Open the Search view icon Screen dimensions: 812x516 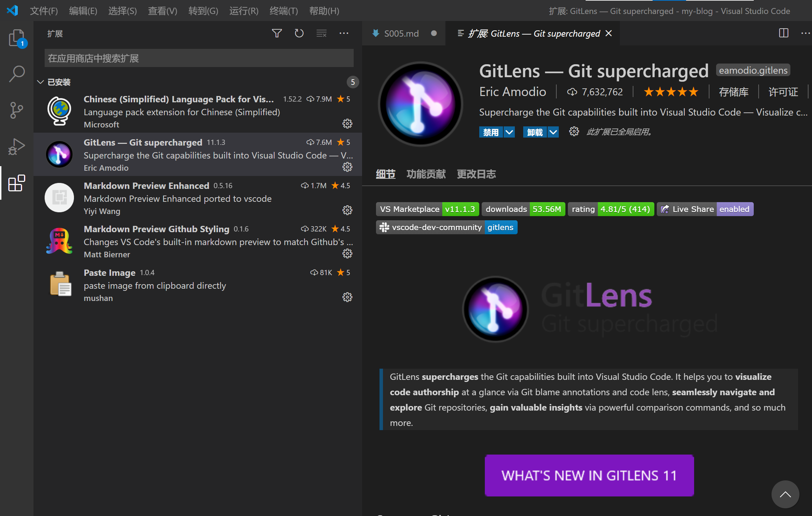pos(16,74)
